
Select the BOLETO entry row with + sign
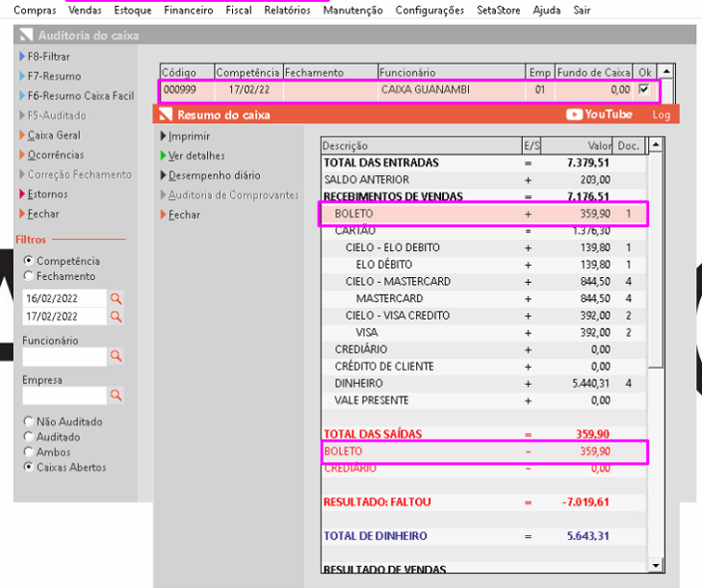coord(483,214)
